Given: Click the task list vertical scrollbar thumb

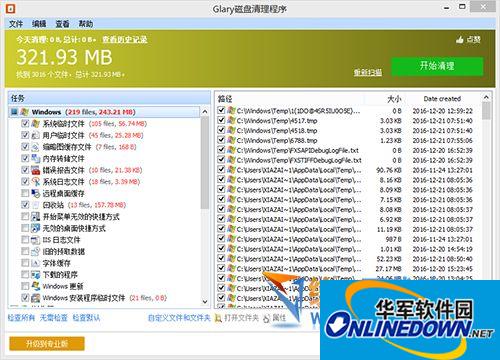Looking at the screenshot, I should click(205, 163).
